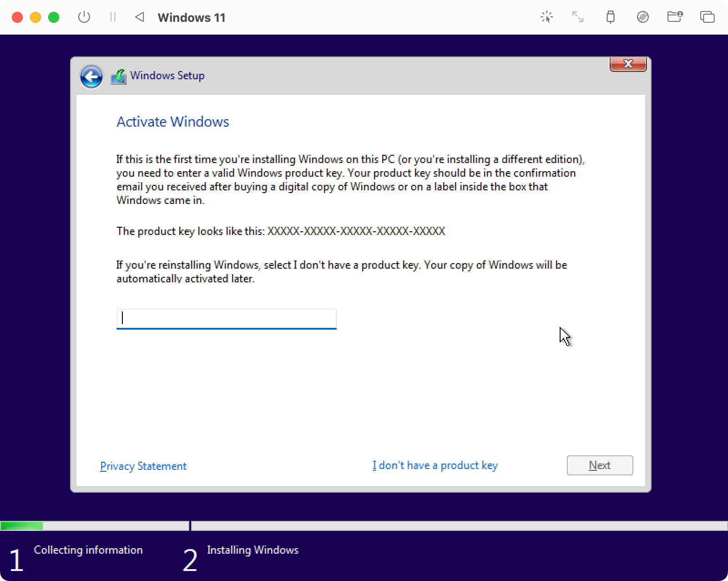This screenshot has width=728, height=581.
Task: Open the USB devices menu
Action: tap(610, 17)
